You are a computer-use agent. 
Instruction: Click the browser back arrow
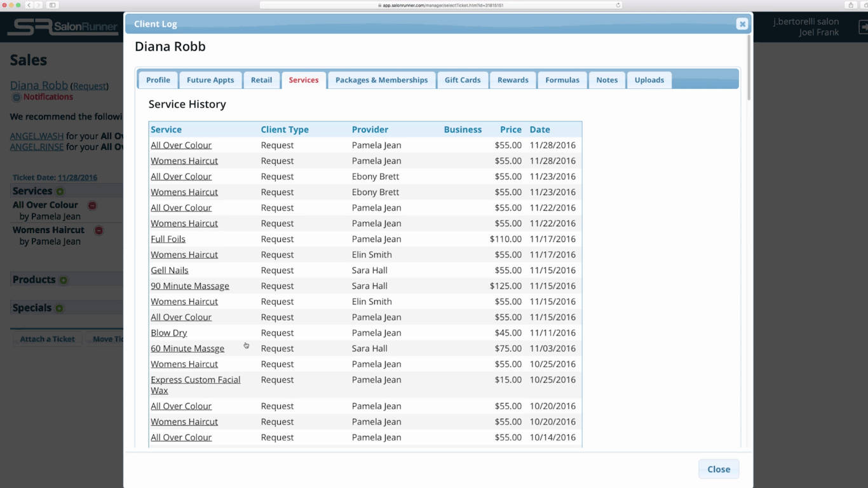tap(29, 4)
